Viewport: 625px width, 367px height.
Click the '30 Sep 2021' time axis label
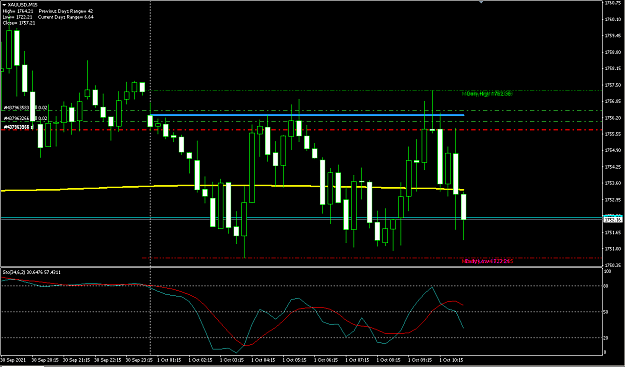tap(13, 360)
